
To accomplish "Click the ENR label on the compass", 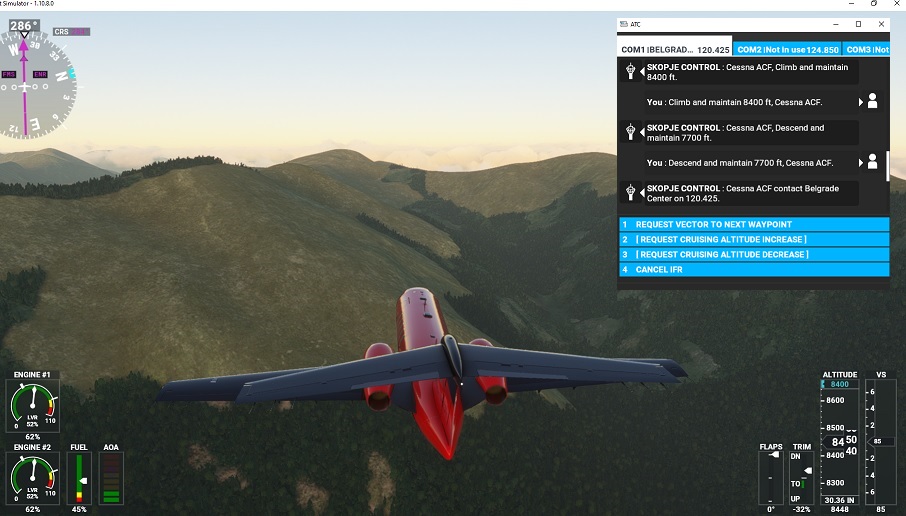I will tap(40, 75).
